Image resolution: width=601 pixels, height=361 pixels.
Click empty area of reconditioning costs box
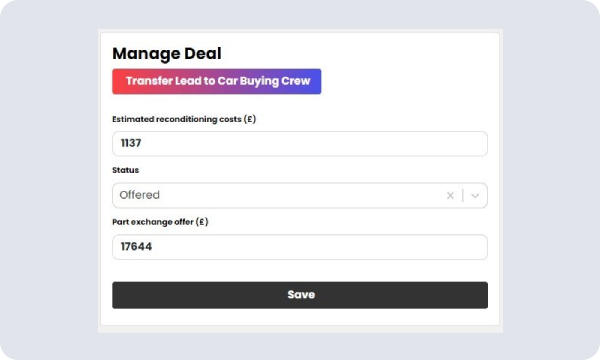tap(314, 144)
